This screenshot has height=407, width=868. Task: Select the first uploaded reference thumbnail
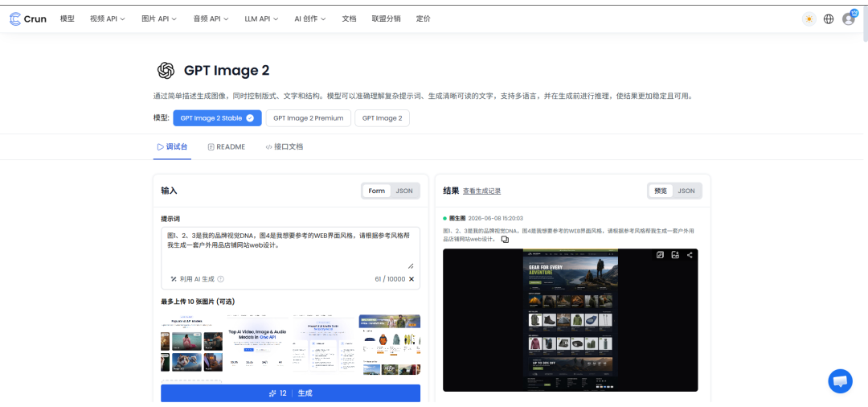coord(191,344)
